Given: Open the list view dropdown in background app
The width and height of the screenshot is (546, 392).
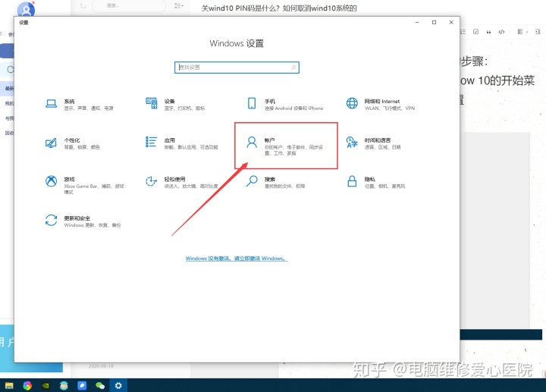Looking at the screenshot, I should pos(179,6).
